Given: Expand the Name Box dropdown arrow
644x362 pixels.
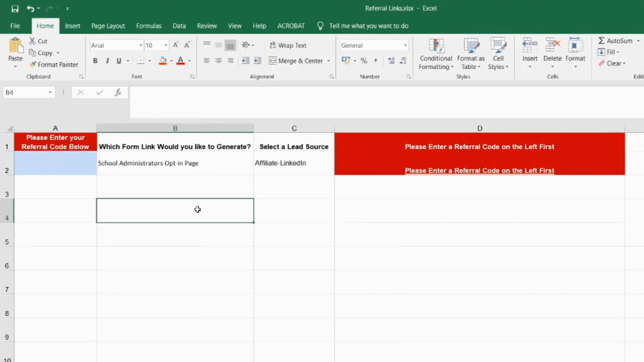Looking at the screenshot, I should [50, 93].
